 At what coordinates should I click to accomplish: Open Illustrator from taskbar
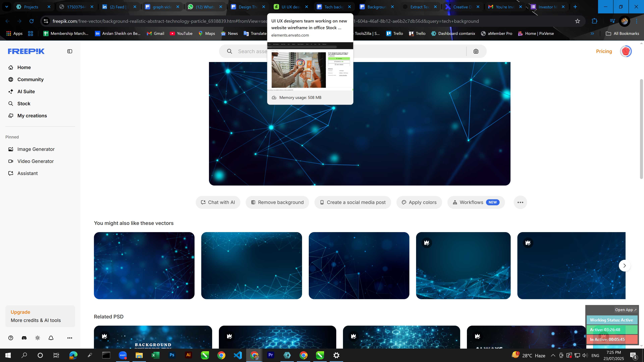click(x=188, y=355)
